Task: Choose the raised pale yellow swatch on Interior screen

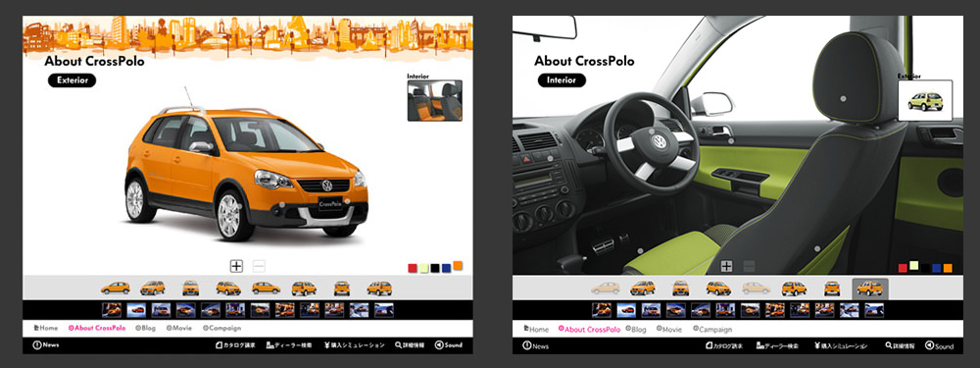Action: pyautogui.click(x=913, y=265)
